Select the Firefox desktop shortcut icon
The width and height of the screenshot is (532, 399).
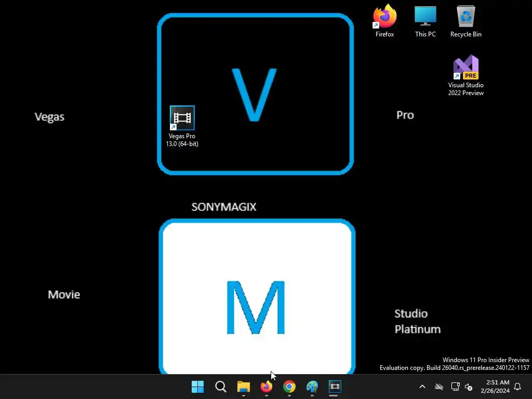[x=385, y=21]
